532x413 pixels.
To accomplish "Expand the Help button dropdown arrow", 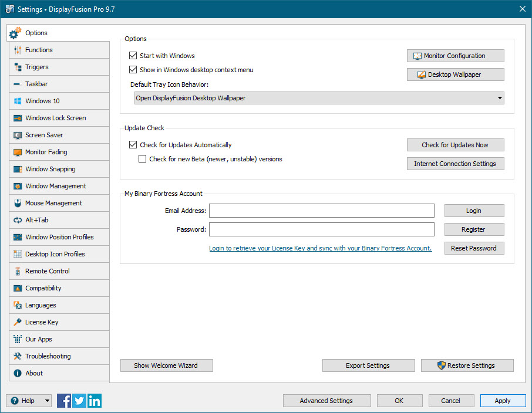I will [47, 401].
